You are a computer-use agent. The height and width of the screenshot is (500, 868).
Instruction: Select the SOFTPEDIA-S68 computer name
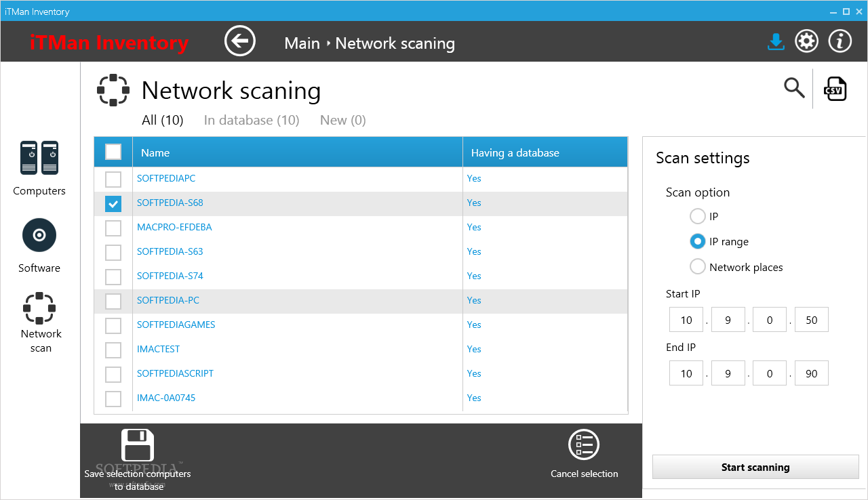tap(170, 203)
